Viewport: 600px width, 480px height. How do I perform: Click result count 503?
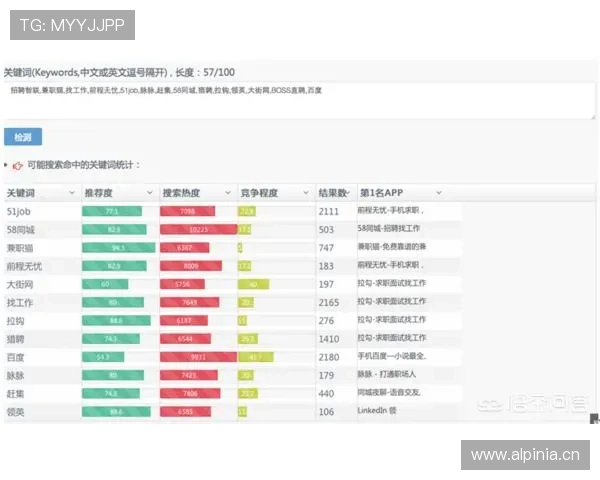[x=326, y=230]
